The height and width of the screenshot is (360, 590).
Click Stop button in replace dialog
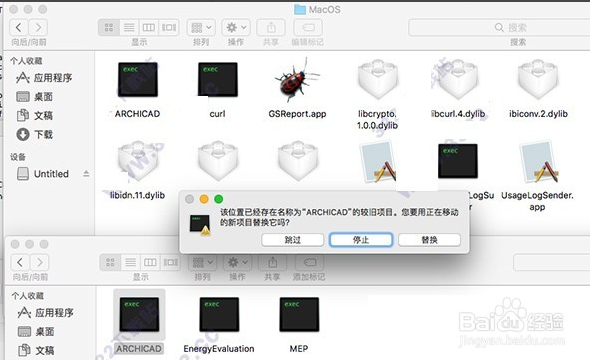(x=361, y=240)
